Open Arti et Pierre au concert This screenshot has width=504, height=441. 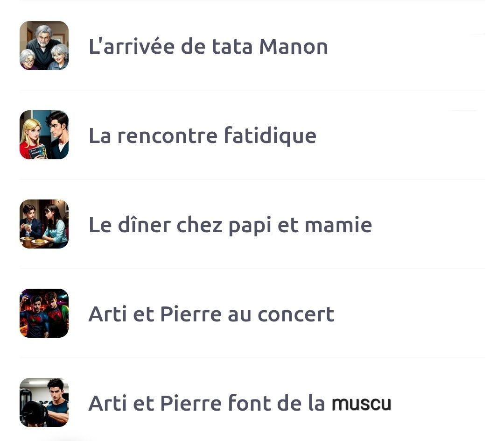point(211,314)
